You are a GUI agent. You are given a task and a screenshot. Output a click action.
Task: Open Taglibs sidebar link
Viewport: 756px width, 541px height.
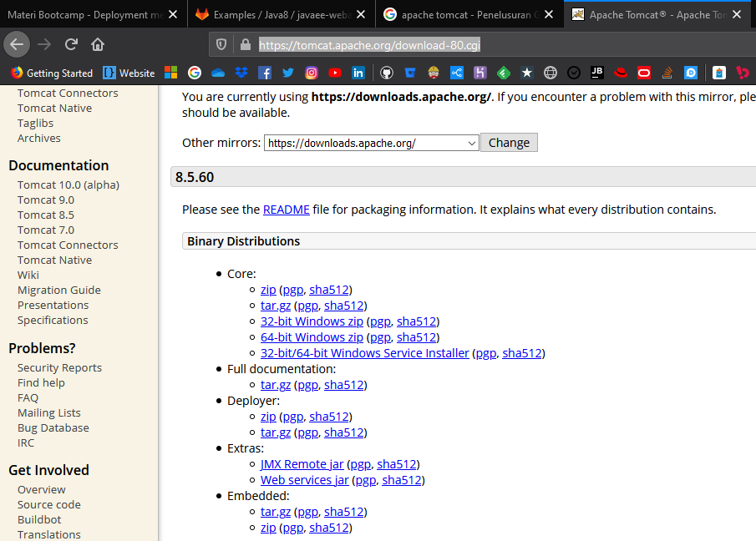click(36, 124)
